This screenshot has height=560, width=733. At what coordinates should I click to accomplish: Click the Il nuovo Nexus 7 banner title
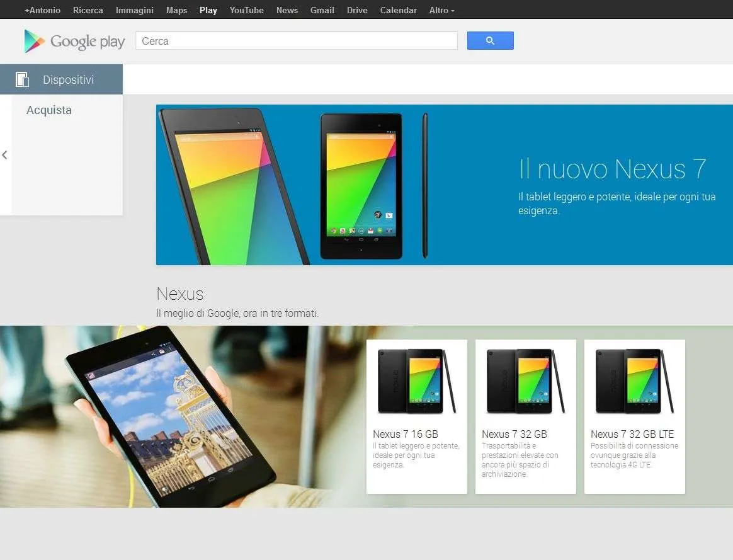tap(612, 169)
